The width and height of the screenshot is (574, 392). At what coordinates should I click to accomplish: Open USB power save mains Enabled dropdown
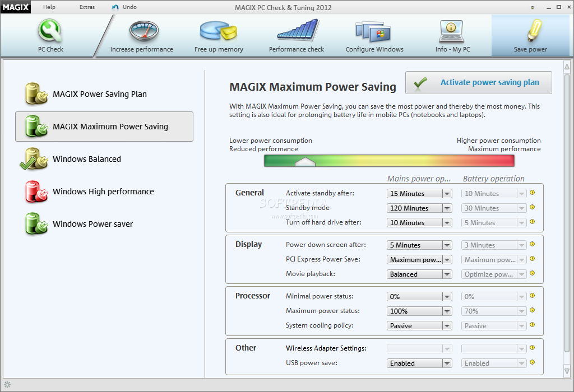pyautogui.click(x=419, y=363)
